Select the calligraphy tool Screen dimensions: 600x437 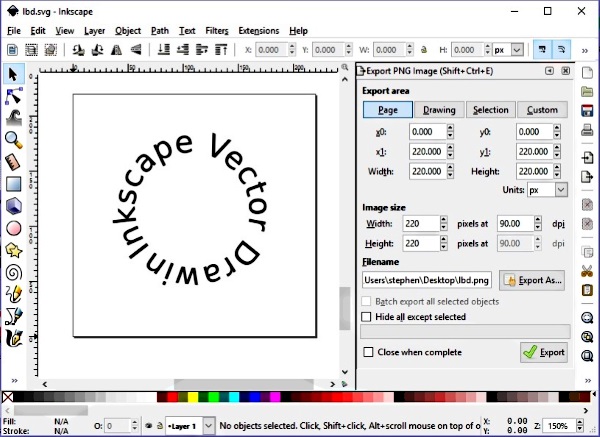[x=14, y=339]
